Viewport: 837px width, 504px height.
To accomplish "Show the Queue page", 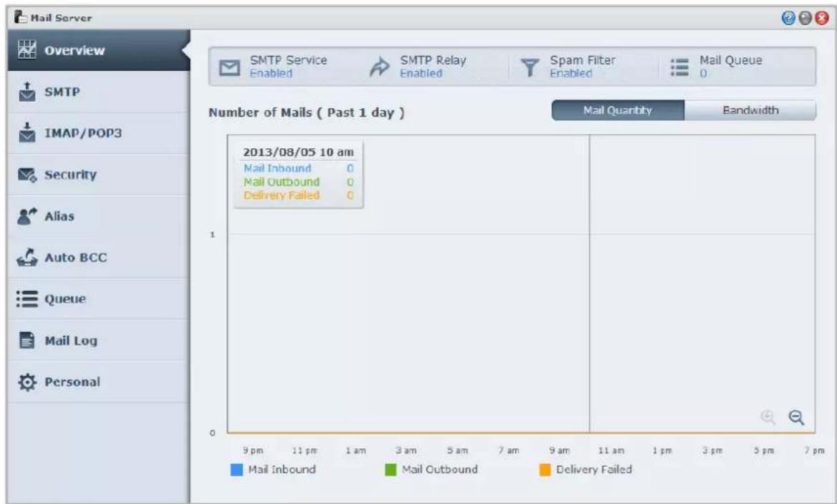I will pos(99,299).
